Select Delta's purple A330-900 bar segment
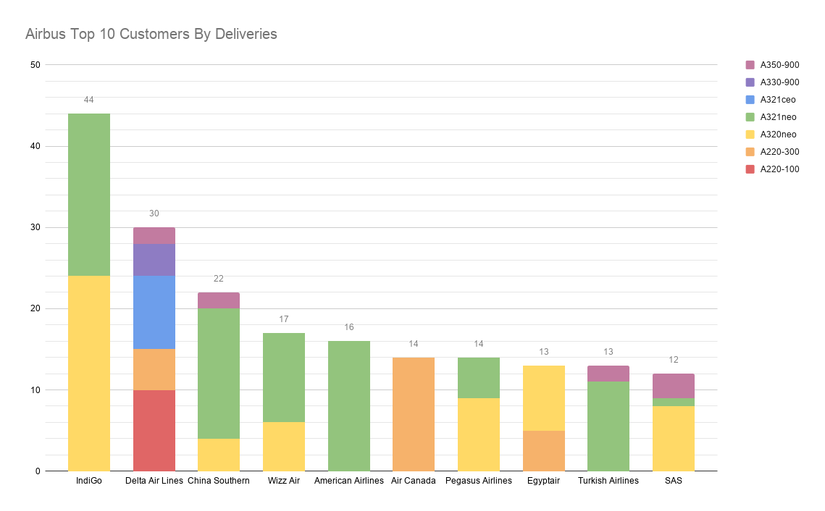 coord(154,260)
